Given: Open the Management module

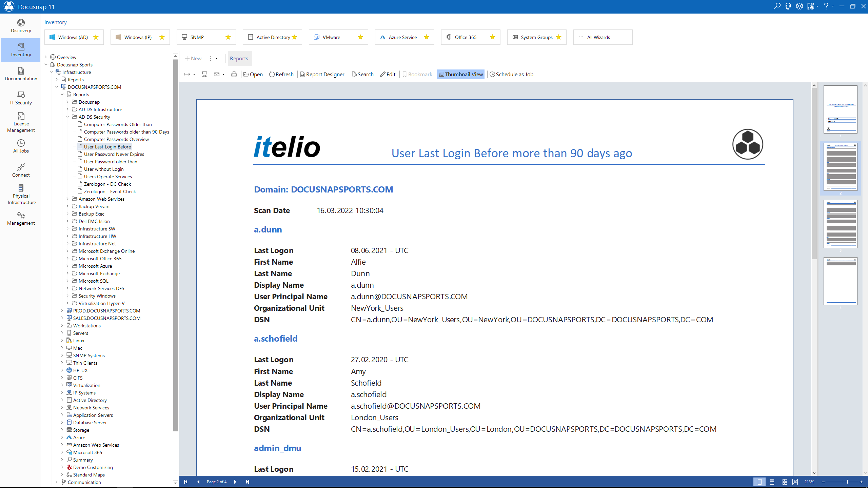Looking at the screenshot, I should click(x=21, y=219).
